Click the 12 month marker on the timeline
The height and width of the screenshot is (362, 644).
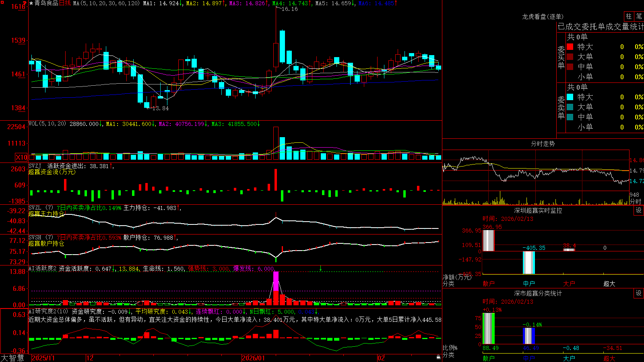[x=90, y=358]
